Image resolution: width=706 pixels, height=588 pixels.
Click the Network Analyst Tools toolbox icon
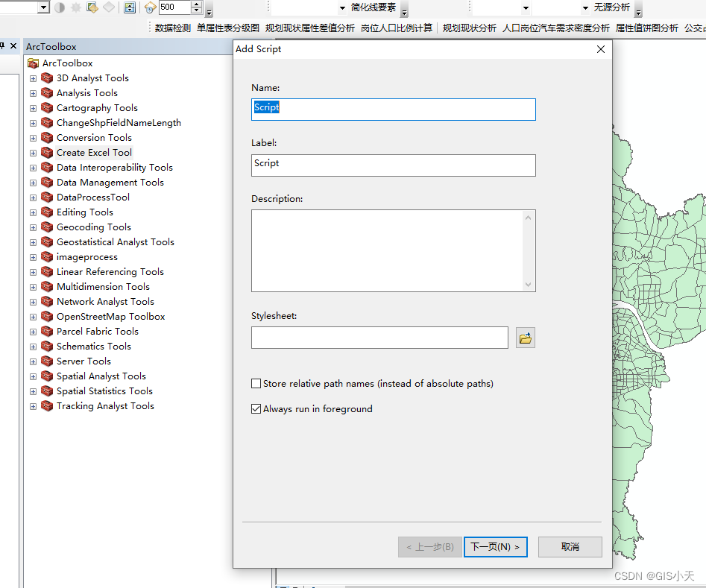pos(48,301)
